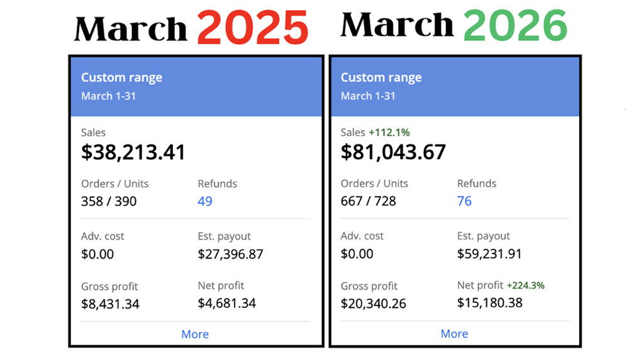The height and width of the screenshot is (362, 644).
Task: Click the $38,213.41 sales figure
Action: tap(133, 152)
